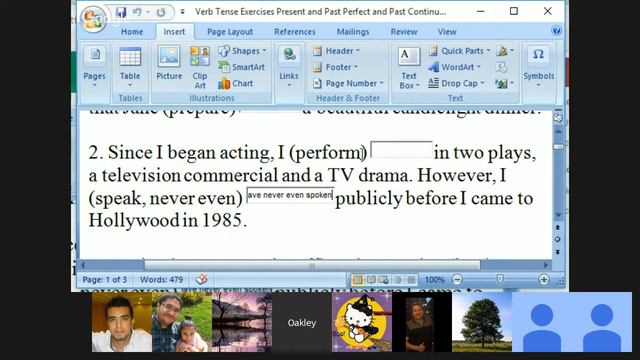Click horizontal scrollbar right arrow
This screenshot has width=640, height=360.
546,265
